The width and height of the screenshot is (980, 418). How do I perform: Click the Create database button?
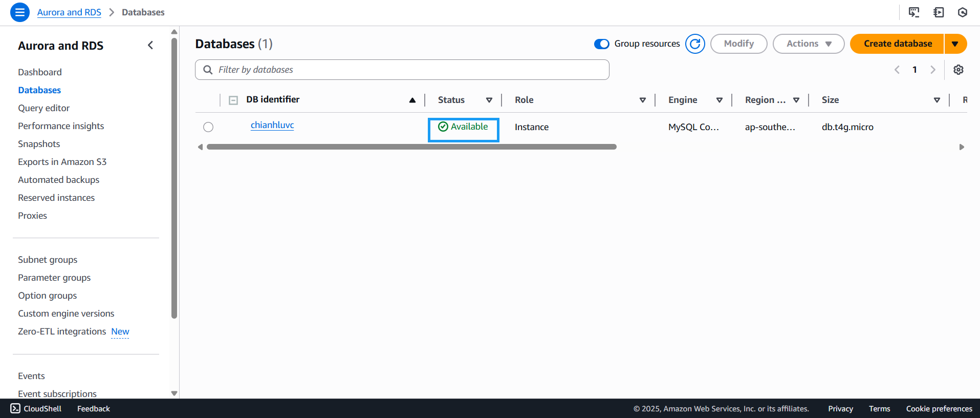coord(898,44)
